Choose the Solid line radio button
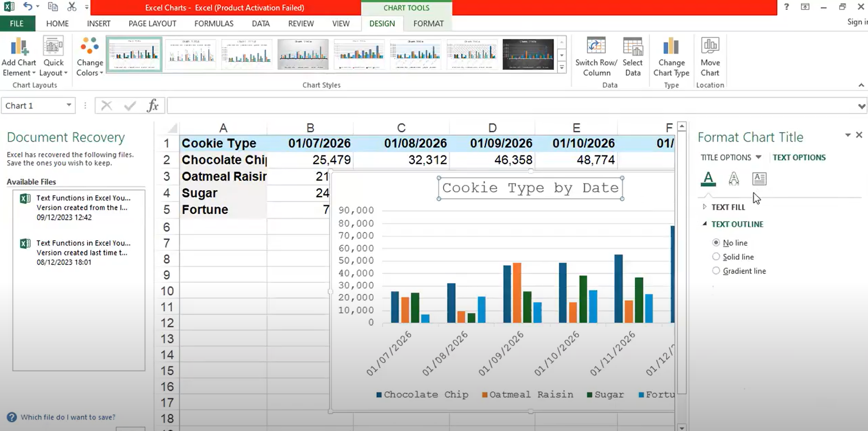 [716, 257]
